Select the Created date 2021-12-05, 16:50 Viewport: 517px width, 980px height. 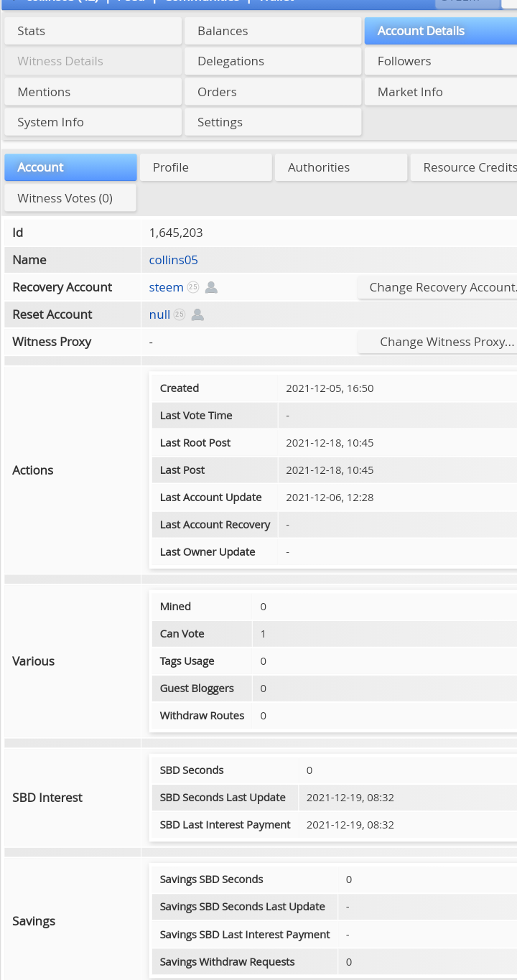(330, 388)
